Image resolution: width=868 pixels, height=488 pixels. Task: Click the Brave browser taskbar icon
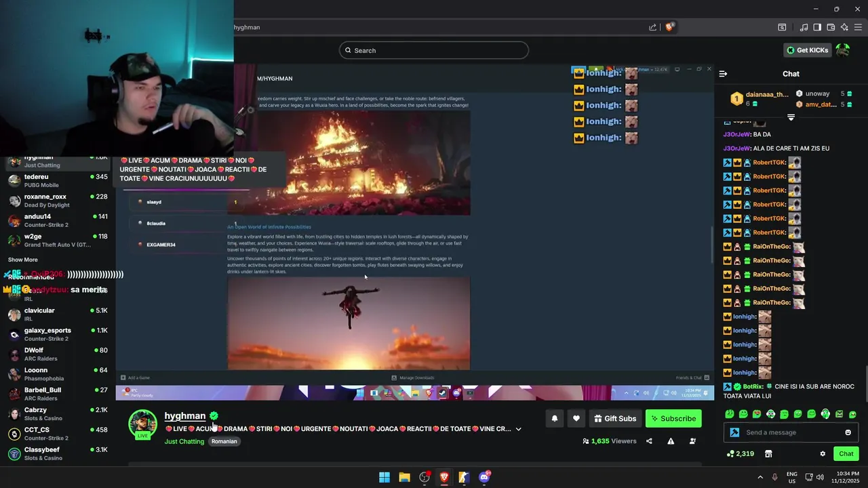444,477
